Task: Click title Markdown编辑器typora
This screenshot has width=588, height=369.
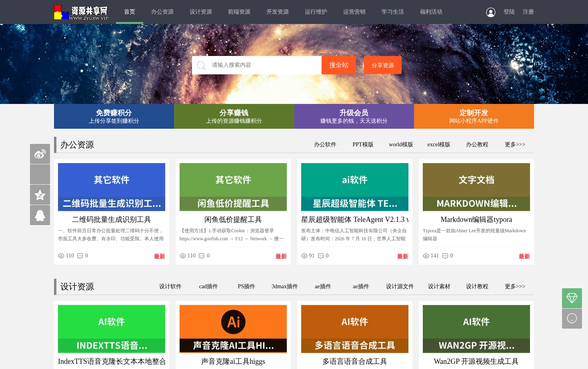Action: (476, 219)
